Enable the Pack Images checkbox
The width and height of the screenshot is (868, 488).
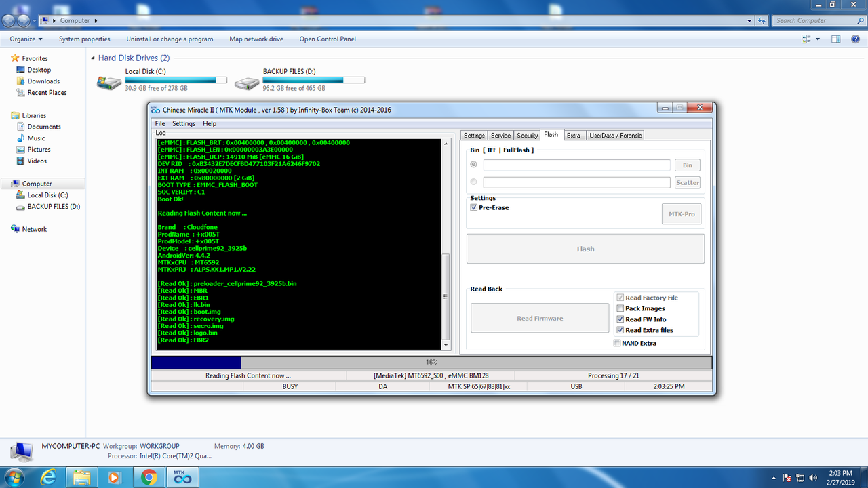tap(620, 308)
